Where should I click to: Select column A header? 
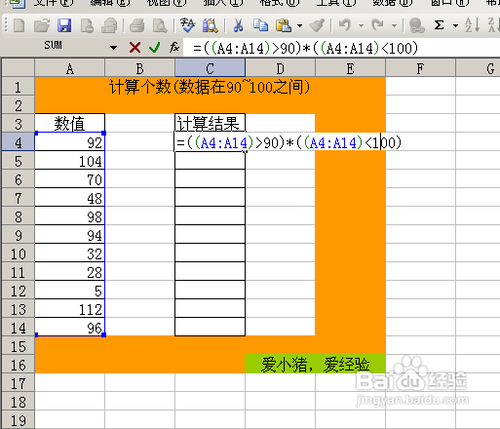[70, 69]
